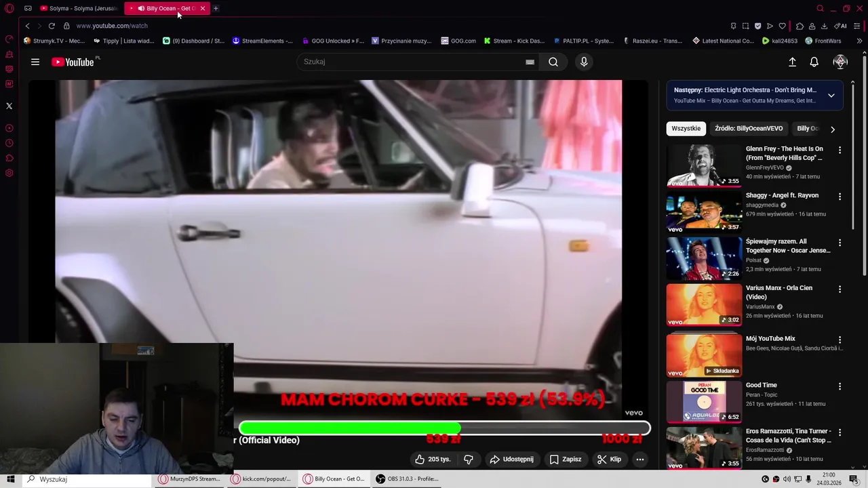This screenshot has height=488, width=868.
Task: Open the ad blocker shield icon
Action: click(757, 26)
